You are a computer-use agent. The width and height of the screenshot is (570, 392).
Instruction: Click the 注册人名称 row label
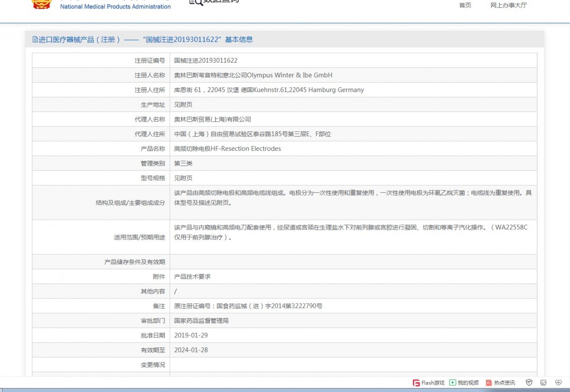pyautogui.click(x=150, y=75)
